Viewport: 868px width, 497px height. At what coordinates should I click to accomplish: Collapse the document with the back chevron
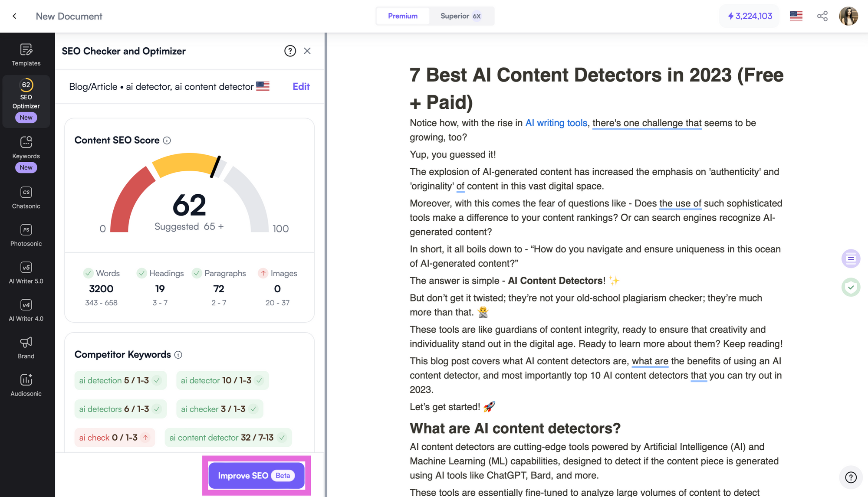15,16
